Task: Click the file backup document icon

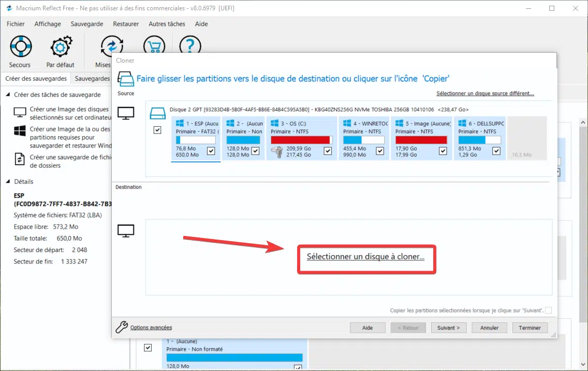Action: [20, 159]
